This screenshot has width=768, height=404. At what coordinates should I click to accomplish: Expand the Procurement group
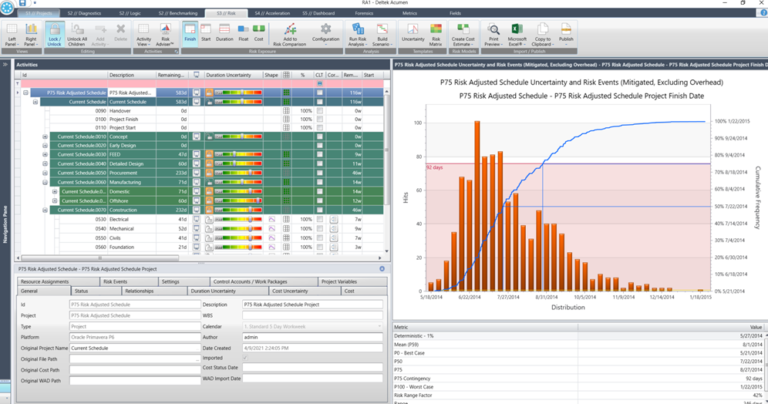tap(45, 173)
